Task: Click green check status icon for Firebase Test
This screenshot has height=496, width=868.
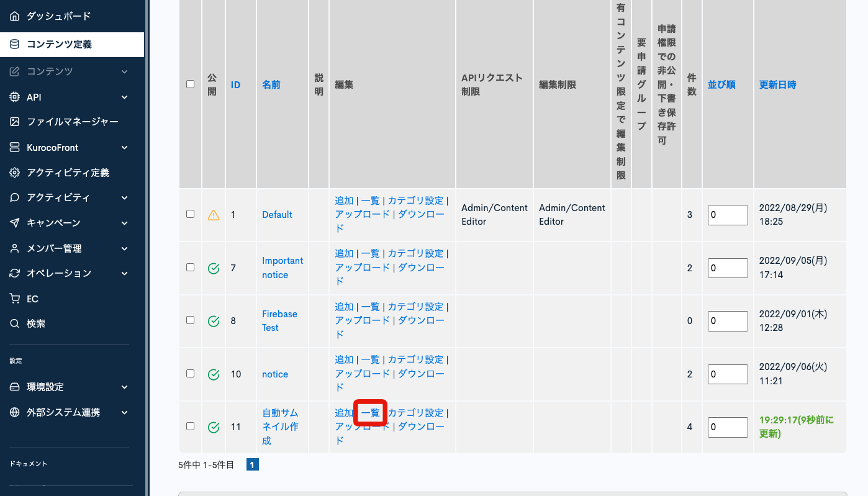Action: click(x=214, y=321)
